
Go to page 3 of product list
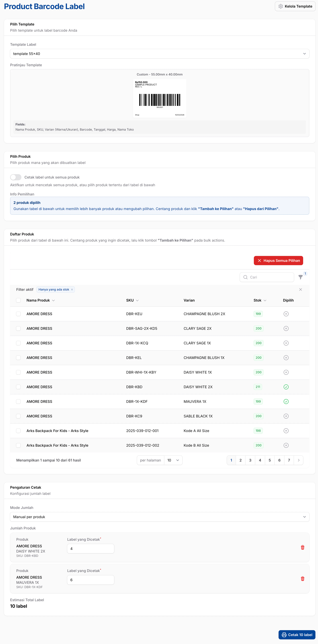[x=250, y=460]
